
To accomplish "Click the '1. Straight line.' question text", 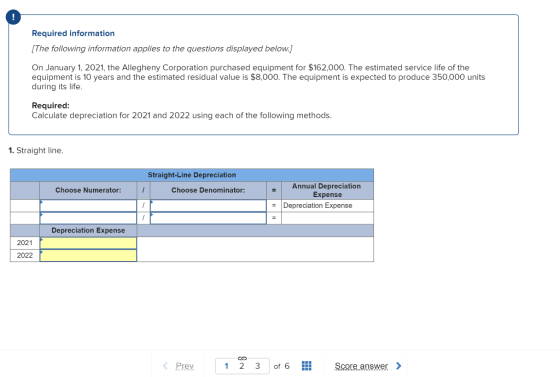I will (x=36, y=150).
